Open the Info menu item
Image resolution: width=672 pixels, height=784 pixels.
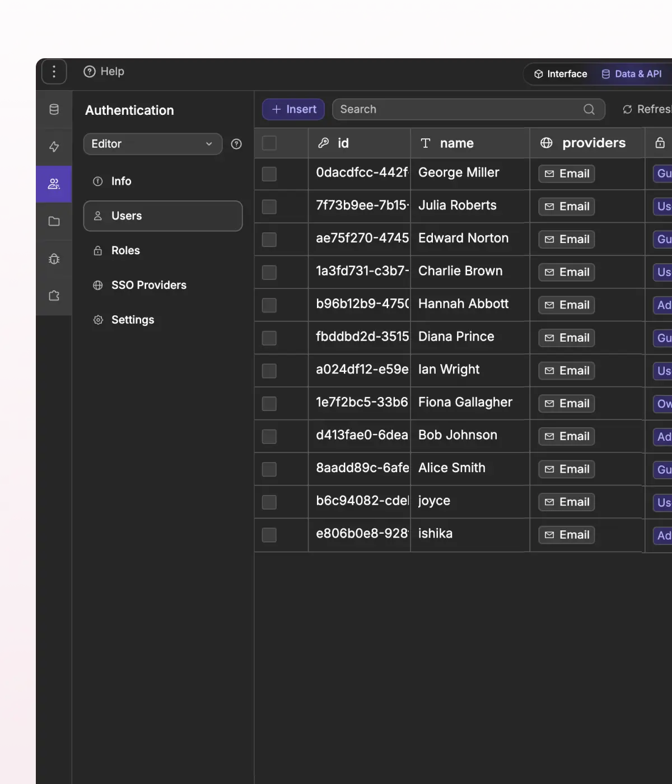163,181
